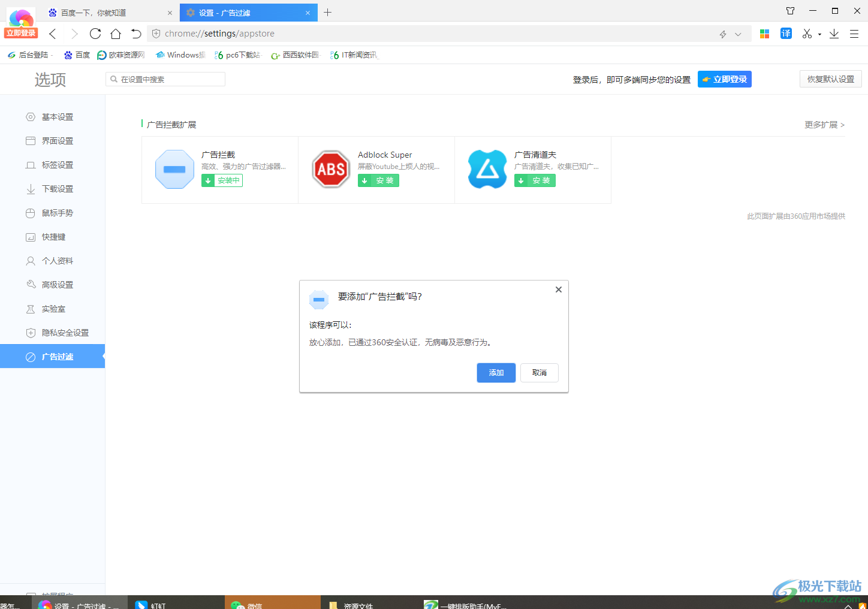Viewport: 868px width, 609px height.
Task: Click the skin shirt icon in title bar
Action: [x=790, y=11]
